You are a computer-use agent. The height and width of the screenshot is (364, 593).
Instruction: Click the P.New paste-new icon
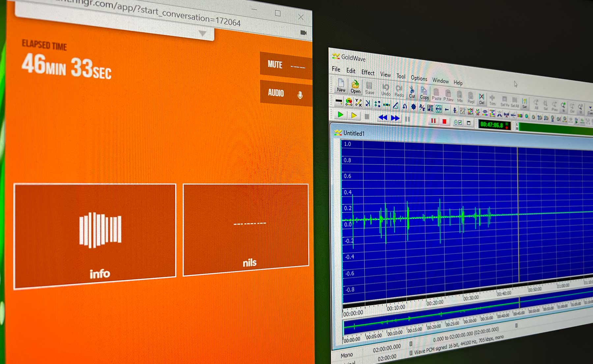[448, 96]
